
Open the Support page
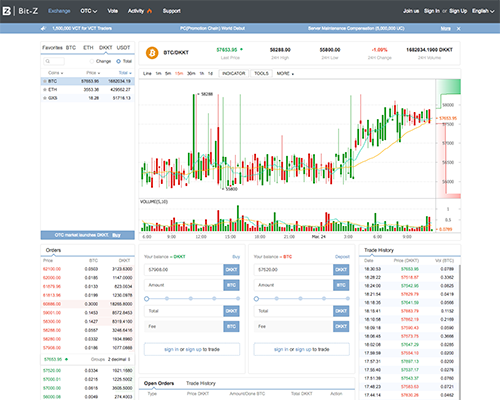pos(172,11)
